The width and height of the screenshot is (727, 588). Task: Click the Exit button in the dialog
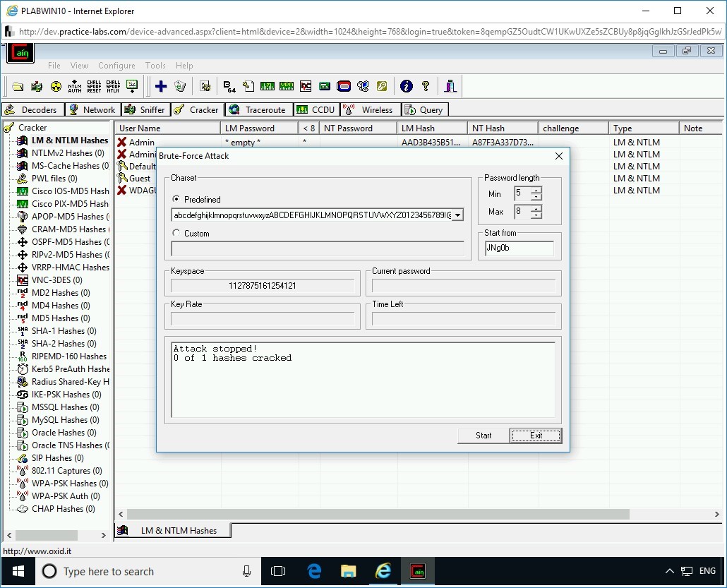[x=536, y=436]
